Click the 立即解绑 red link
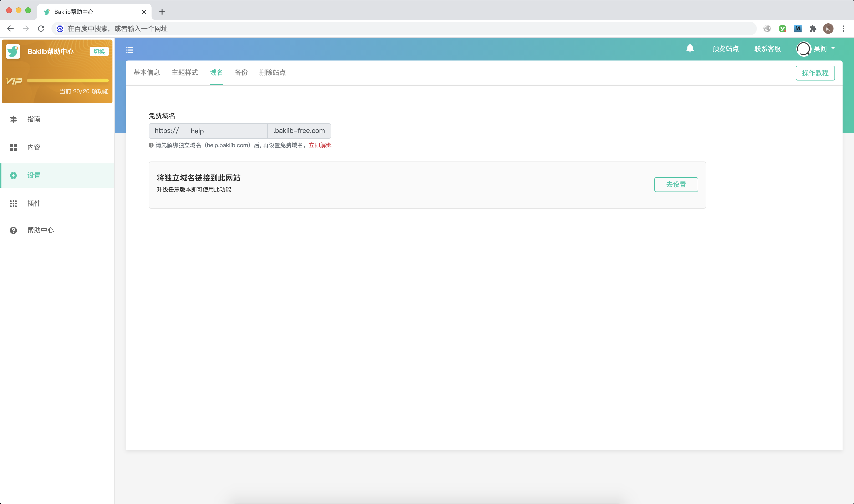 (x=320, y=145)
